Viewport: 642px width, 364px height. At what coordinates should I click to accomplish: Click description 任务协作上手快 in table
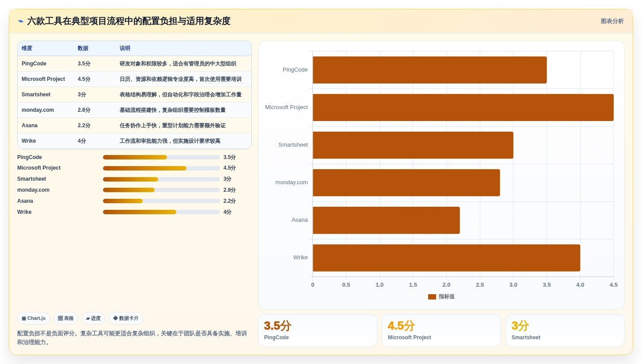point(173,125)
